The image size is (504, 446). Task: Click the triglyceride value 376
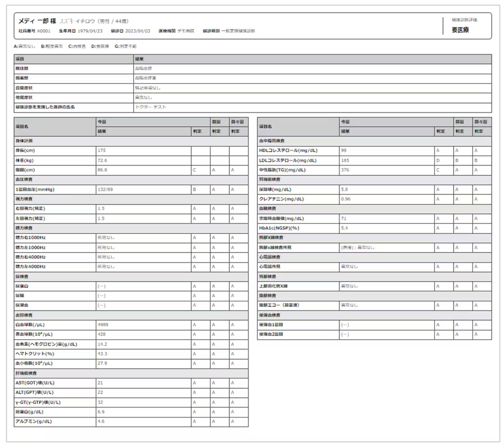click(345, 170)
